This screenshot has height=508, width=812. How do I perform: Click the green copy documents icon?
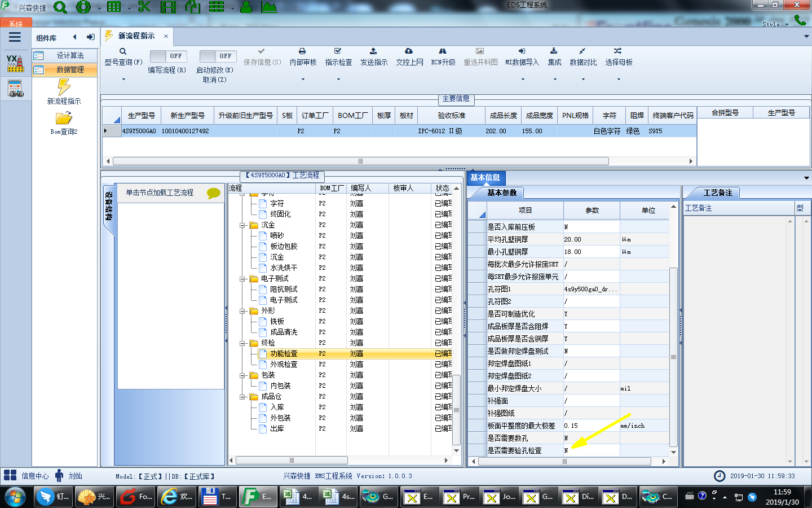(193, 7)
